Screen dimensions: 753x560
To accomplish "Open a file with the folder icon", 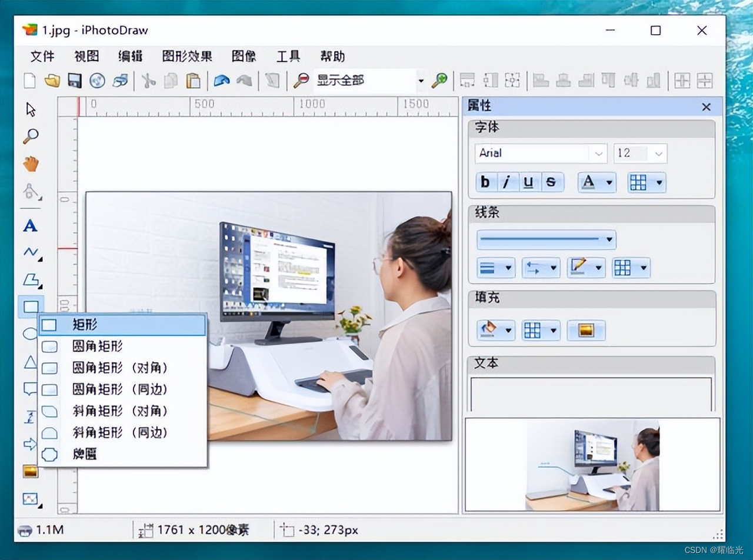I will click(x=52, y=81).
